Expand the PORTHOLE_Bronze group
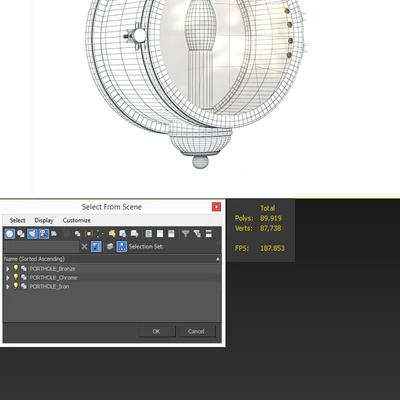This screenshot has height=400, width=400. coord(8,269)
